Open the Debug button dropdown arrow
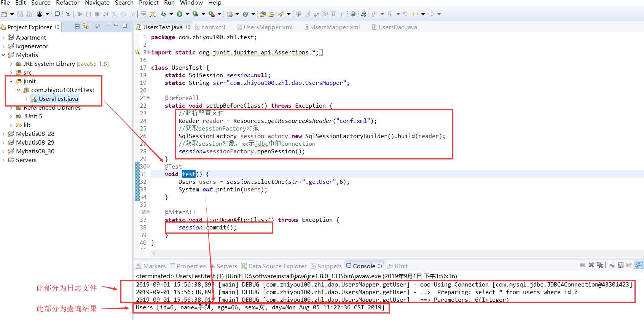The height and width of the screenshot is (320, 644). coord(171,14)
